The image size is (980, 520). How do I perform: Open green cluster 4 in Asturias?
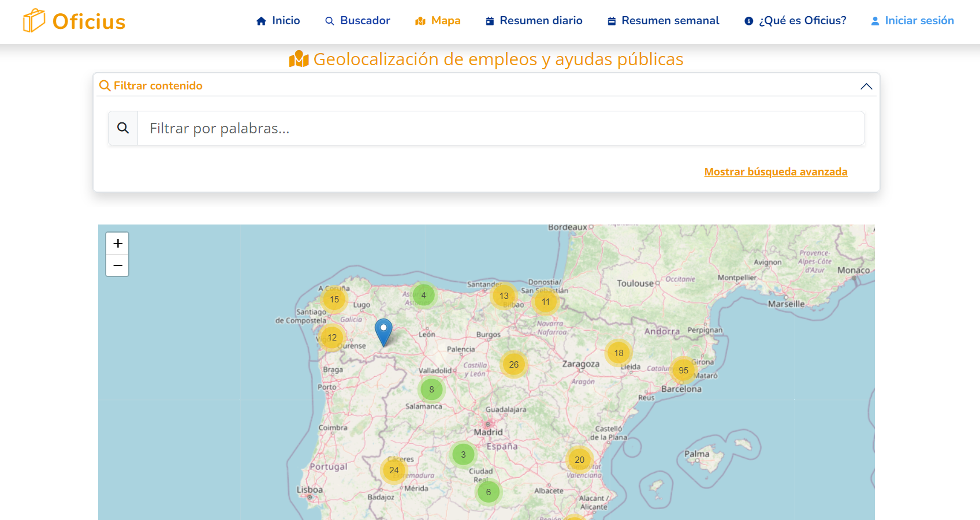tap(424, 295)
